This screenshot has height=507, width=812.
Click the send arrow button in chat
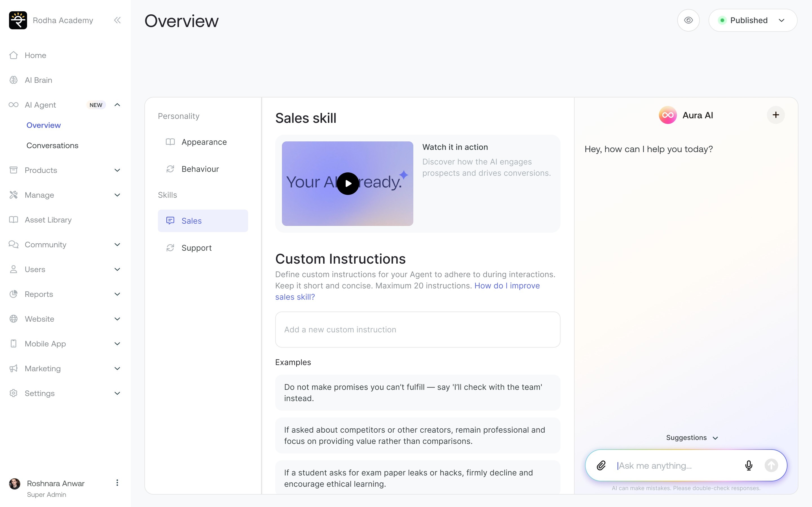[x=771, y=465]
